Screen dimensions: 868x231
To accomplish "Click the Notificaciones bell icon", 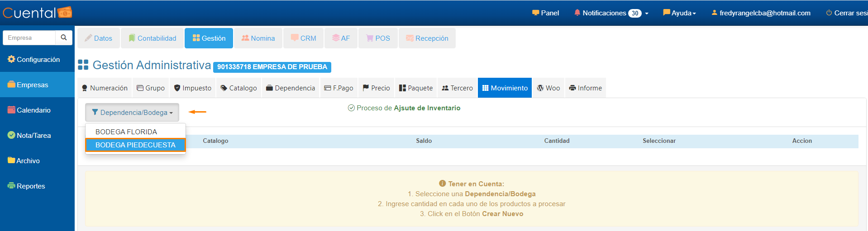I will coord(577,13).
